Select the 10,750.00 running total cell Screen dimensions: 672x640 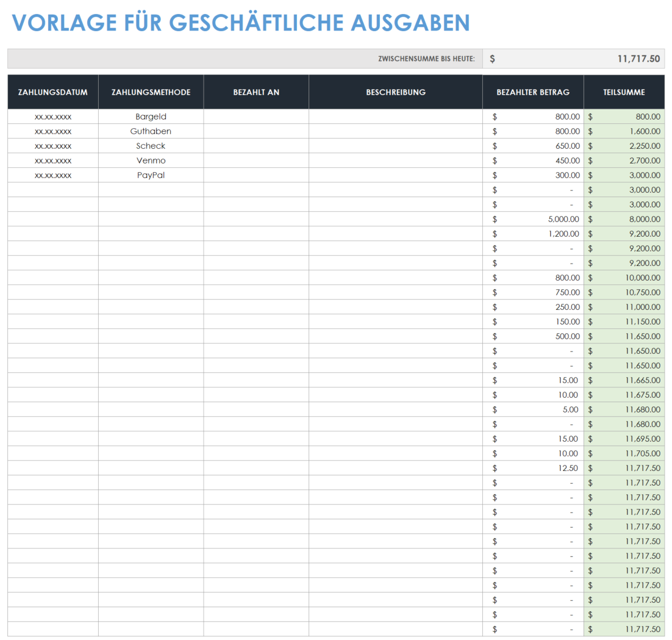point(624,292)
